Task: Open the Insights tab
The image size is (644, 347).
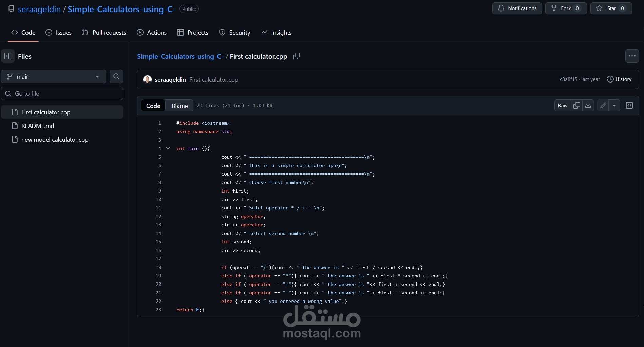Action: (276, 33)
